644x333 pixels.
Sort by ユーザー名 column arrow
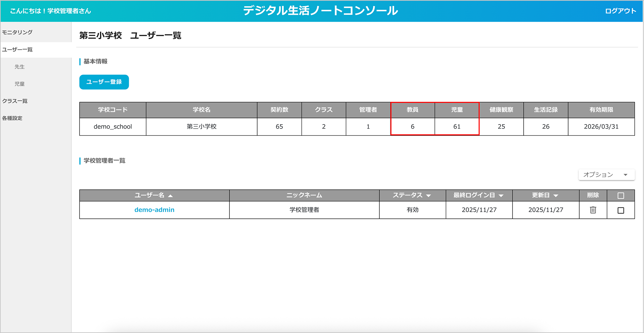coord(170,196)
